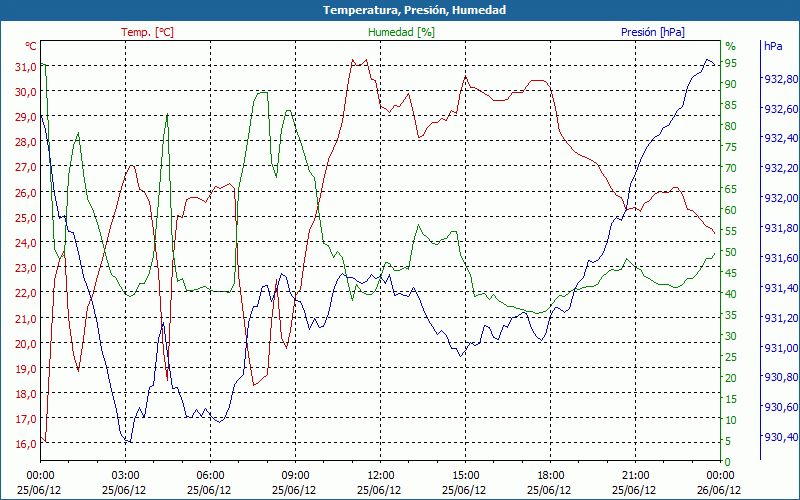Click the 25,0 temperature axis value
This screenshot has width=800, height=500.
point(26,218)
